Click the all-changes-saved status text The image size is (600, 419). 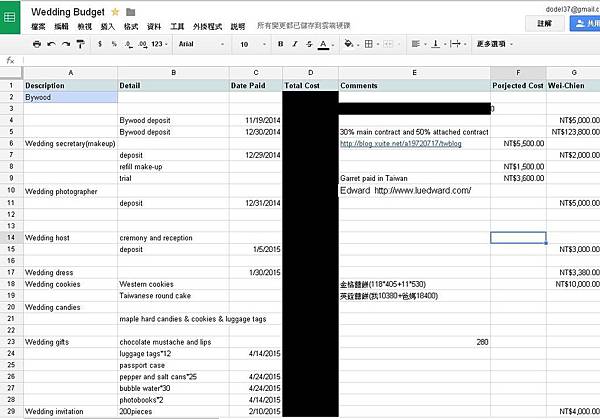(x=303, y=26)
